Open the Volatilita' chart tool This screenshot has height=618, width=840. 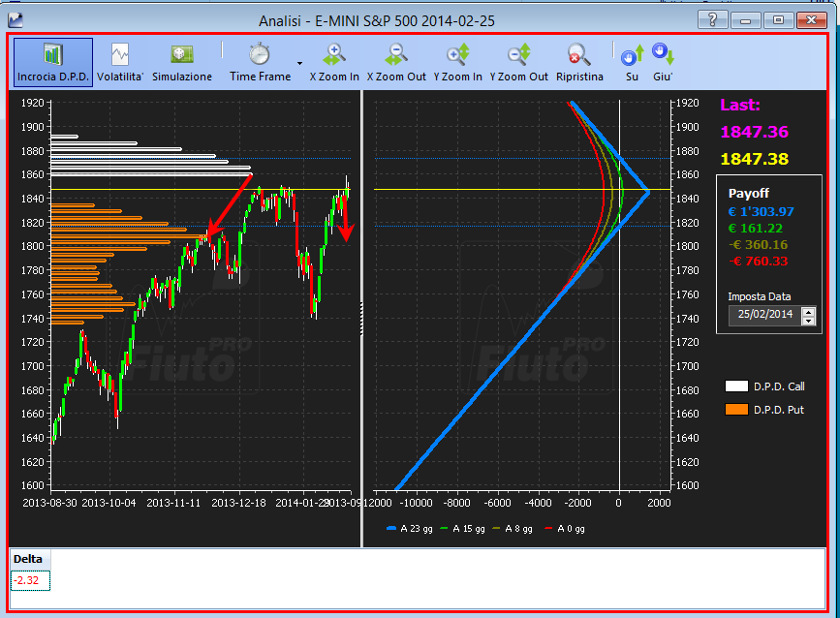120,62
